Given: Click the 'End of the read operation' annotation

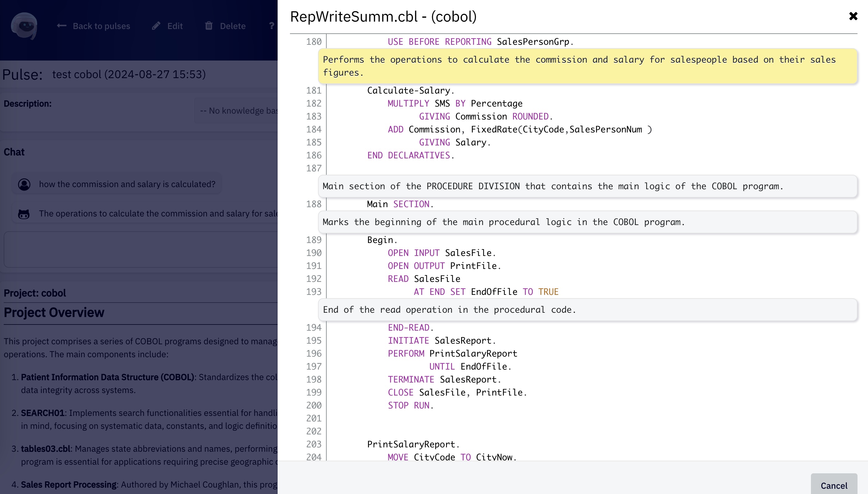Looking at the screenshot, I should (x=587, y=309).
